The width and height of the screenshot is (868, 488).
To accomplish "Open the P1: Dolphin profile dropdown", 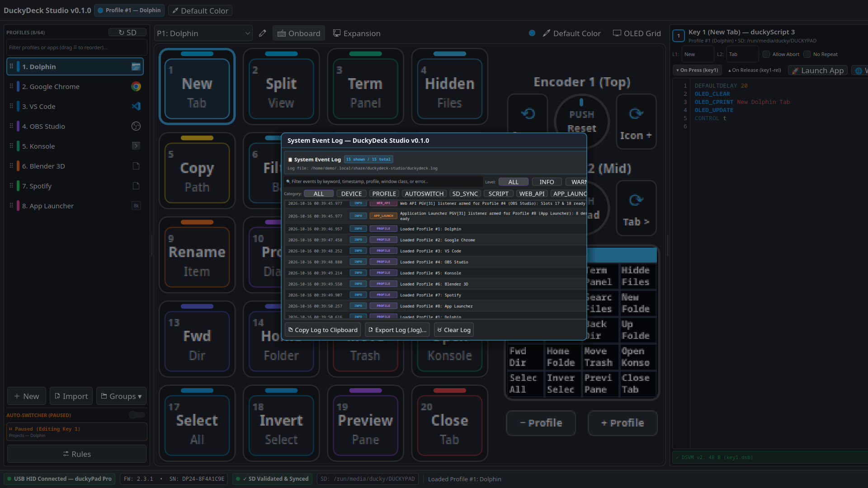I will click(203, 33).
